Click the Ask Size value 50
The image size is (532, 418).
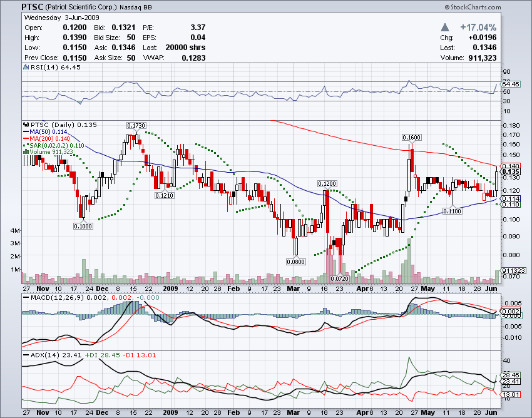[131, 58]
